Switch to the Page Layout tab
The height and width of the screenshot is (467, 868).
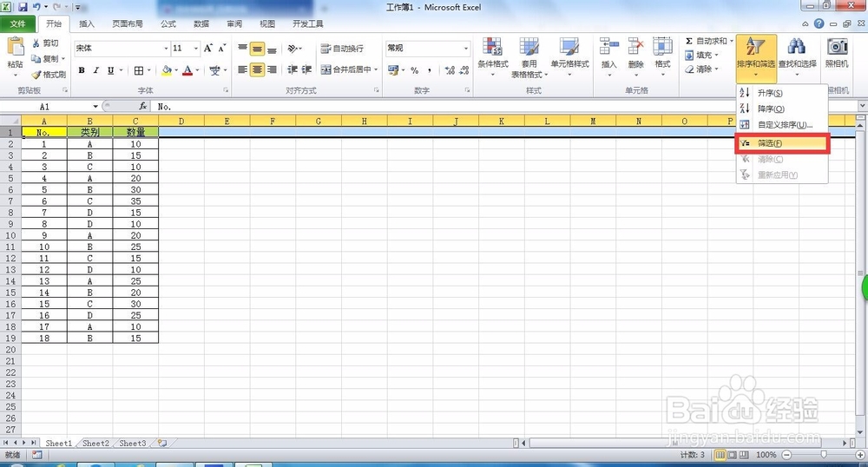coord(128,23)
